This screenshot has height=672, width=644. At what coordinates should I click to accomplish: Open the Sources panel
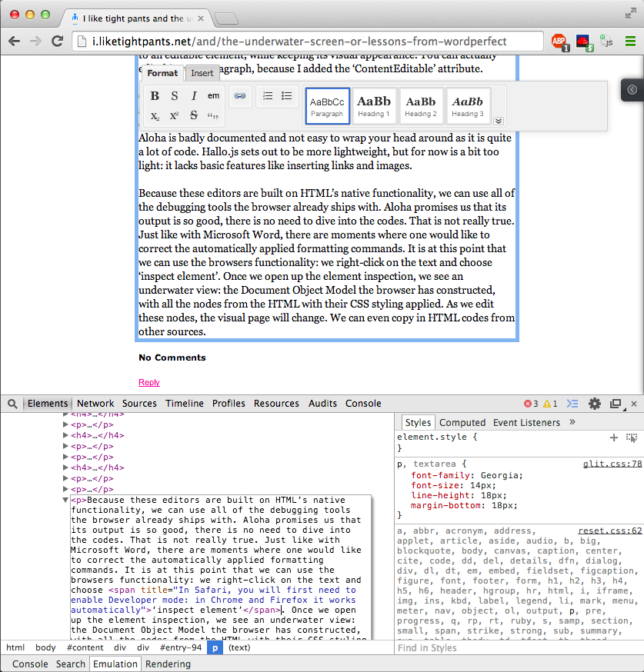pos(139,404)
